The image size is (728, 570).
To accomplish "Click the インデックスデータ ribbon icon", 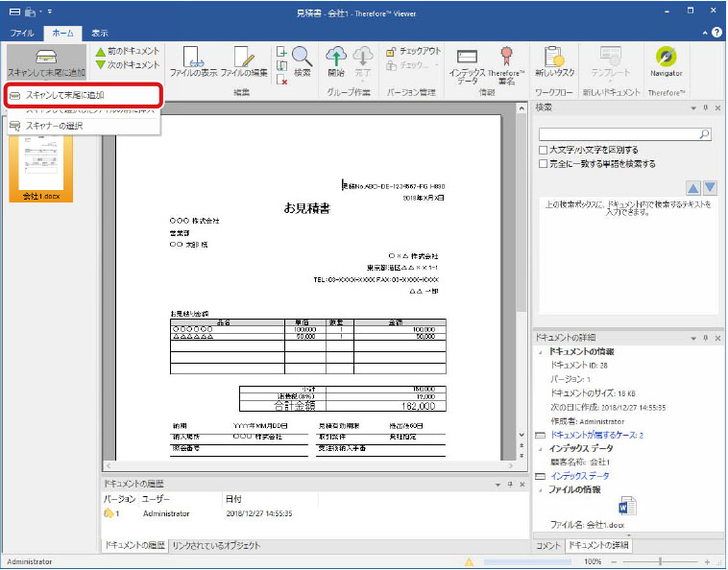I will [467, 61].
